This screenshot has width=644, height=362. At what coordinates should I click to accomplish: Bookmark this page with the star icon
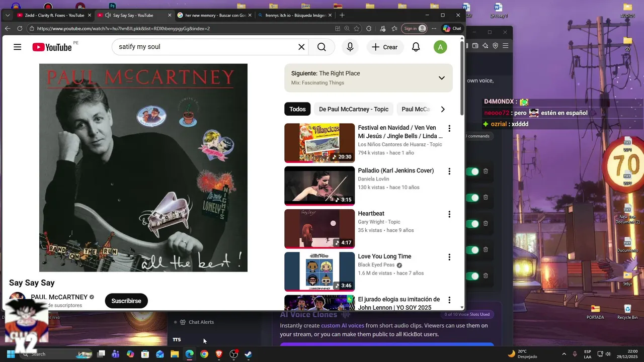(x=357, y=29)
